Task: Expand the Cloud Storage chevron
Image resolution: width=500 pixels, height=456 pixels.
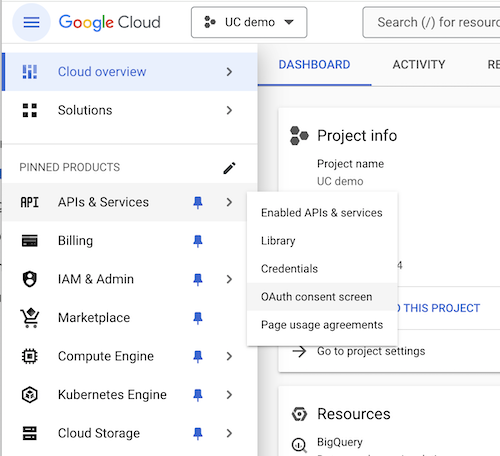Action: coord(229,433)
